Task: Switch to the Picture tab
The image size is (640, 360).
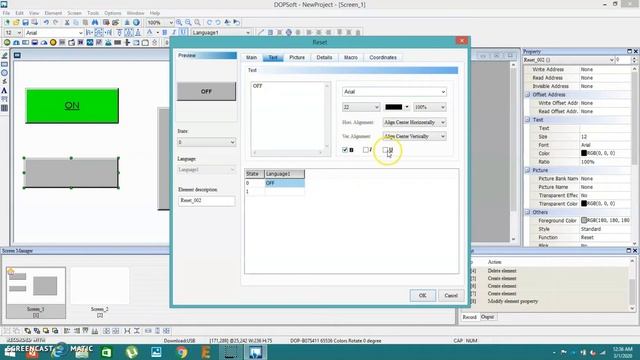Action: [297, 58]
